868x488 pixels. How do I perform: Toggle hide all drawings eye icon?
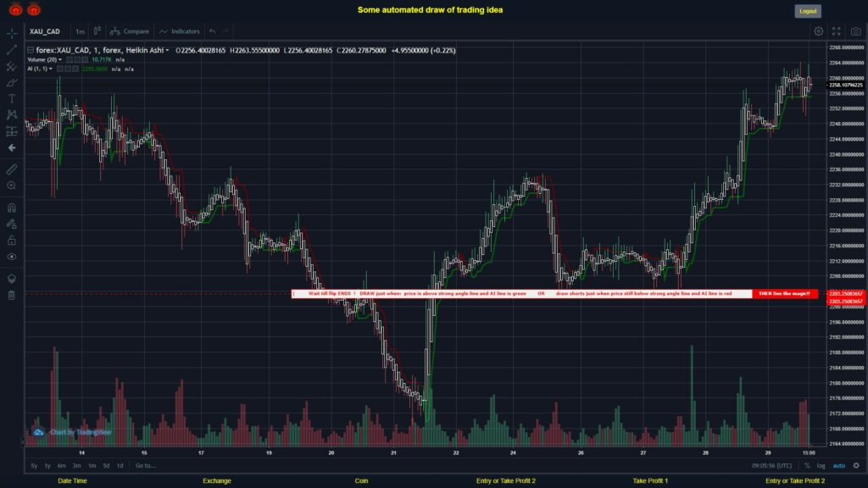(12, 257)
